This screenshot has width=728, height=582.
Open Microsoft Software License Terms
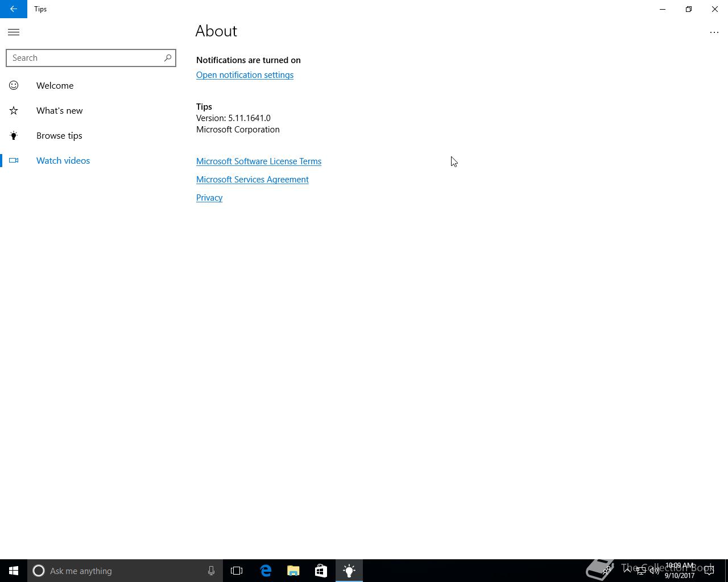[x=259, y=161]
